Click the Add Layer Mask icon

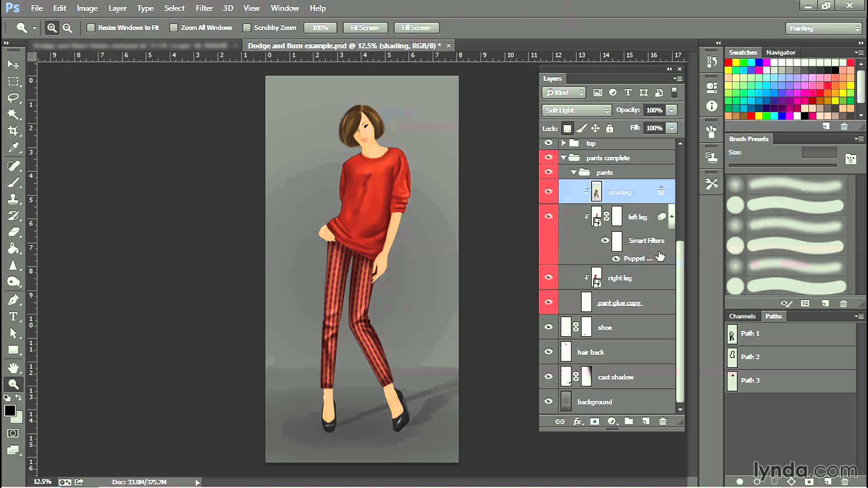[594, 421]
